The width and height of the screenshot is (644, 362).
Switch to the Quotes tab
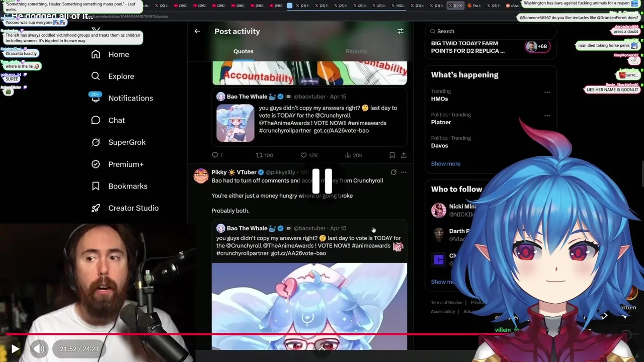[243, 51]
